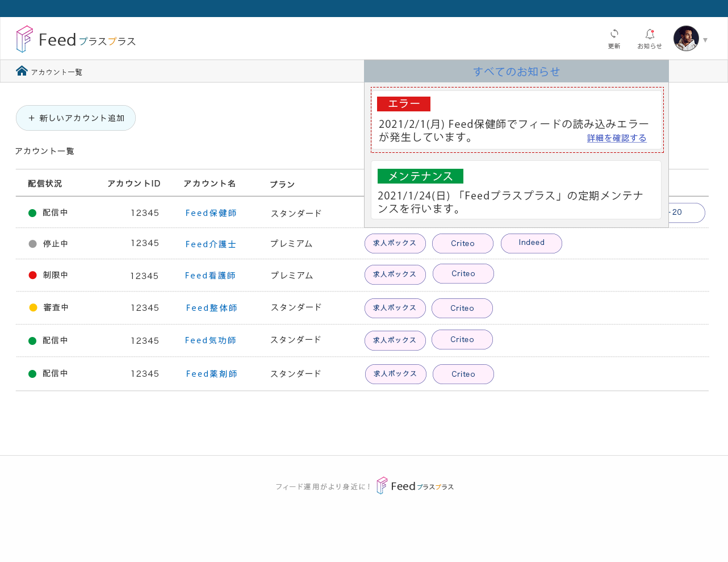Open すべてのお知らせ header link
This screenshot has height=562, width=728.
[x=516, y=72]
